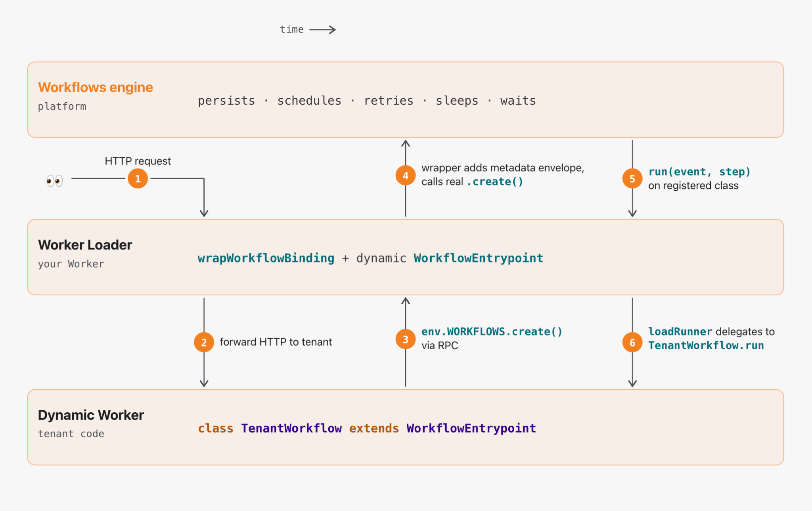Click the "forward HTTP to tenant" label

pyautogui.click(x=276, y=342)
